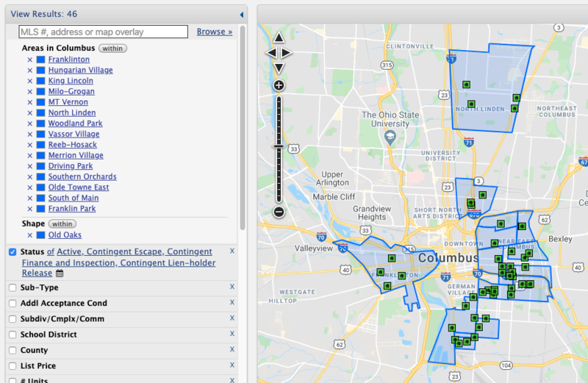Toggle the 'within' selector beside Shape
Viewport: 588px width, 383px height.
coord(62,223)
